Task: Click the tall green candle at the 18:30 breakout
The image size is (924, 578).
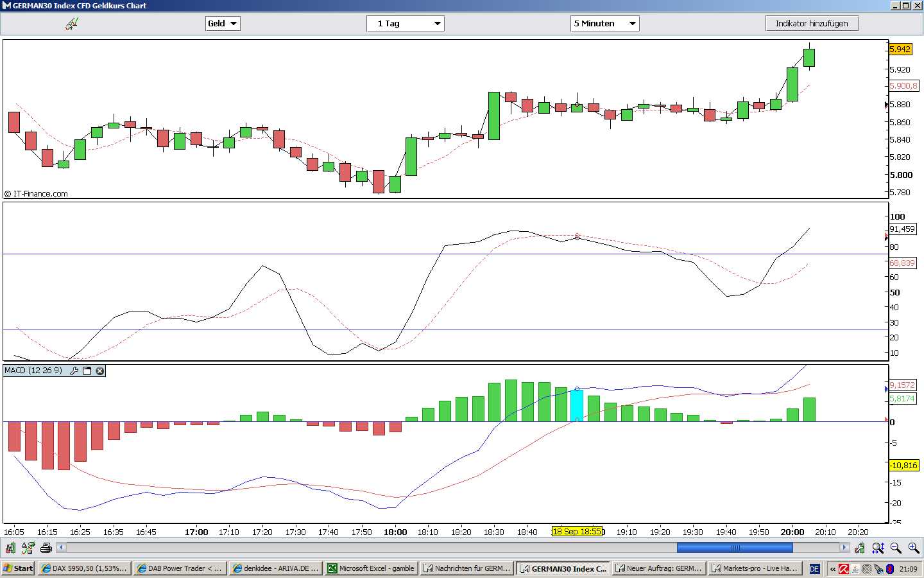Action: click(494, 116)
